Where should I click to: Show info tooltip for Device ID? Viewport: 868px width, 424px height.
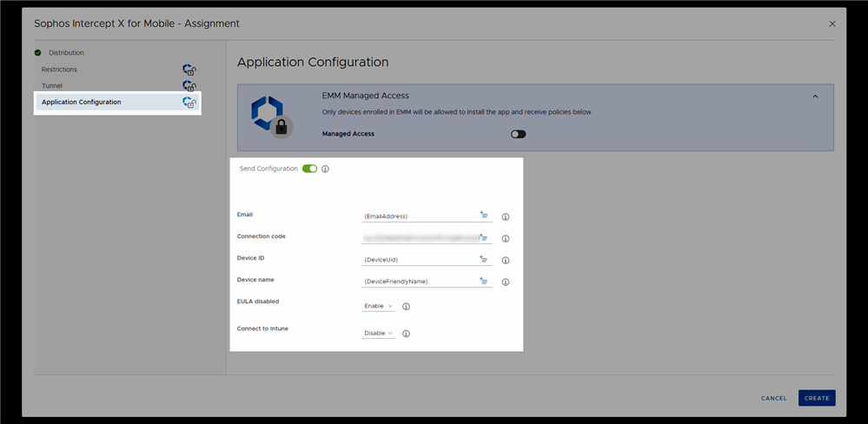pyautogui.click(x=505, y=260)
